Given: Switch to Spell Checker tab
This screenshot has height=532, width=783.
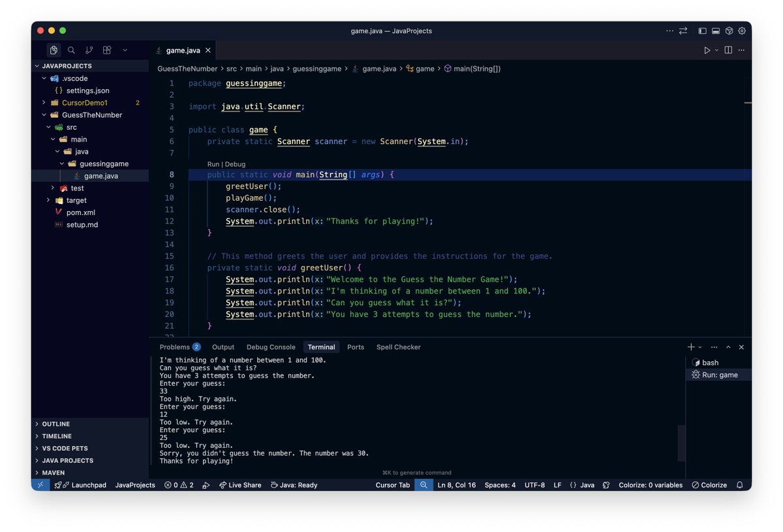Looking at the screenshot, I should [x=399, y=347].
